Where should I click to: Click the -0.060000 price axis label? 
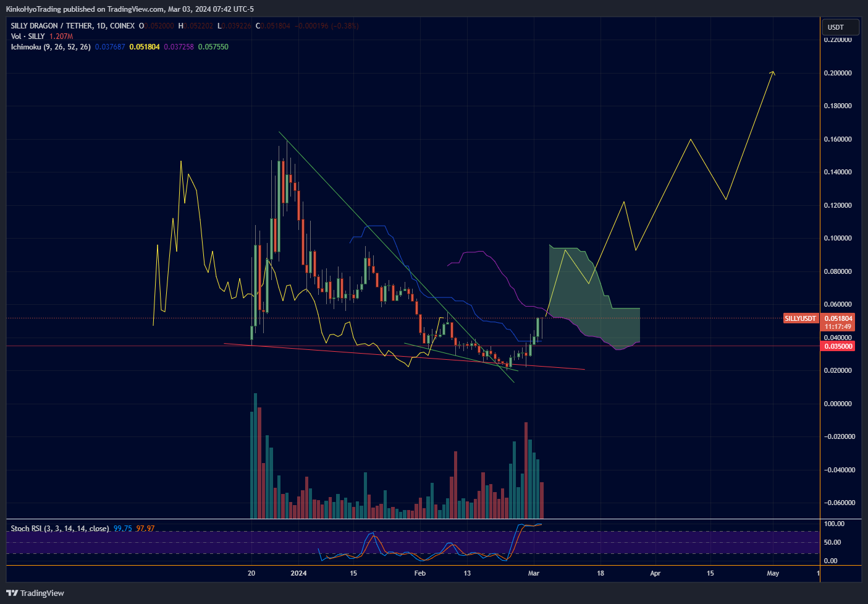click(x=840, y=503)
